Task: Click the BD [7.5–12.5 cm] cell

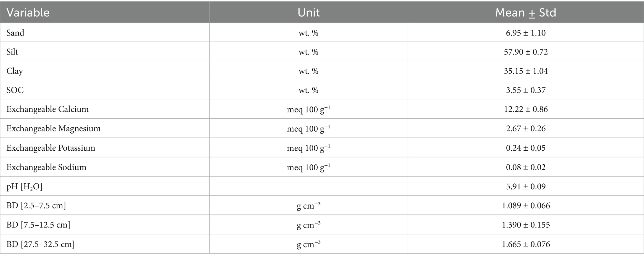Action: (38, 225)
